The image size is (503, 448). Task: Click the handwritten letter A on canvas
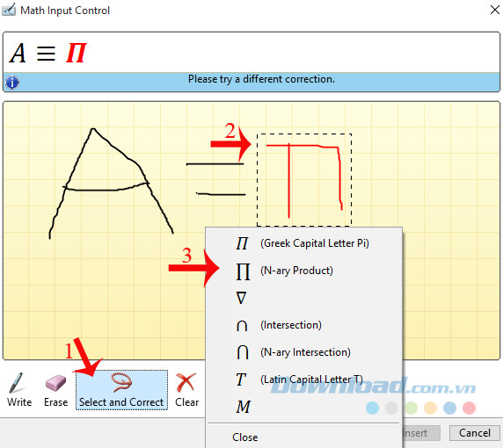[x=112, y=184]
